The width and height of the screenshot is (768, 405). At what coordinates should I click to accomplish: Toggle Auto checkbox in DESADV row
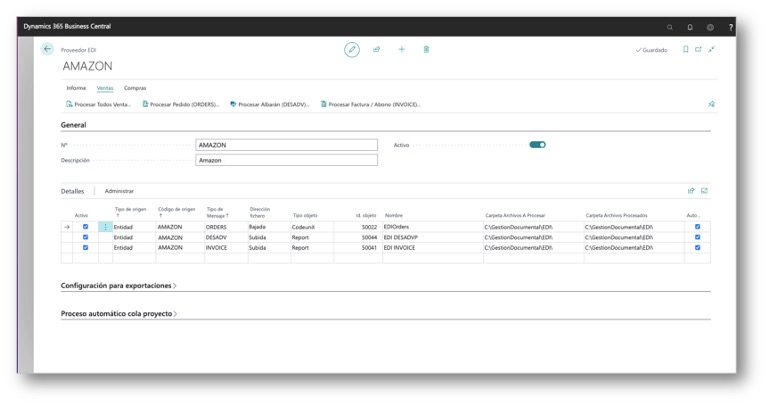click(x=697, y=237)
